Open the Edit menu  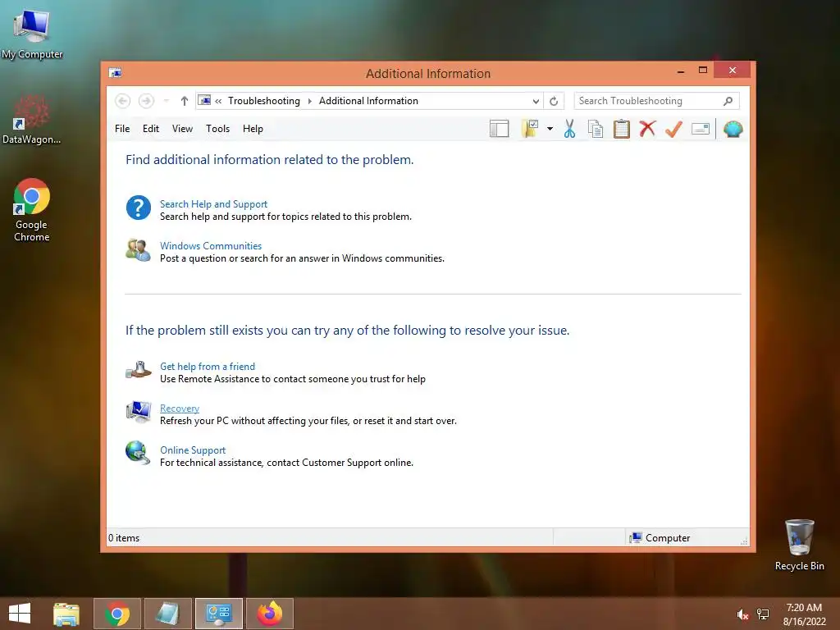point(151,129)
